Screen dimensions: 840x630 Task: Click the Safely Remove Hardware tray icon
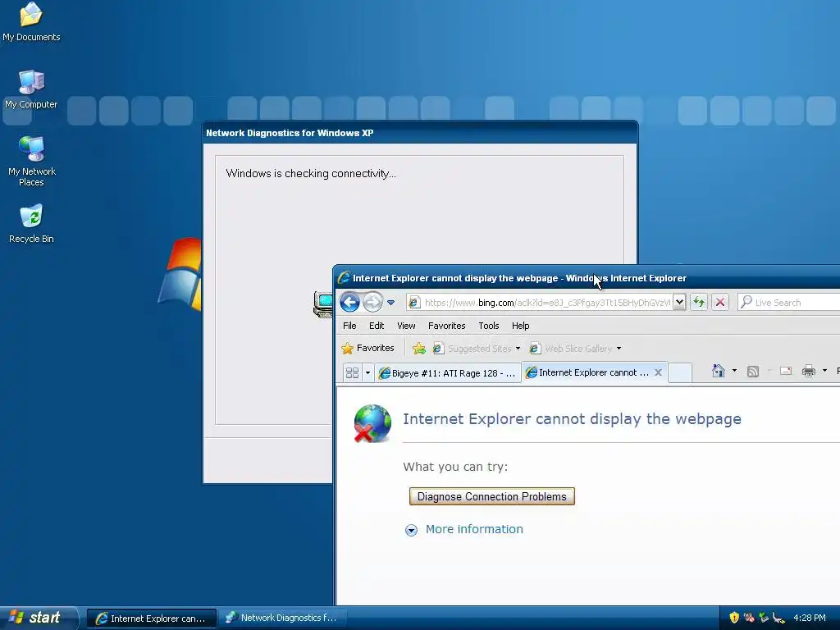(778, 618)
